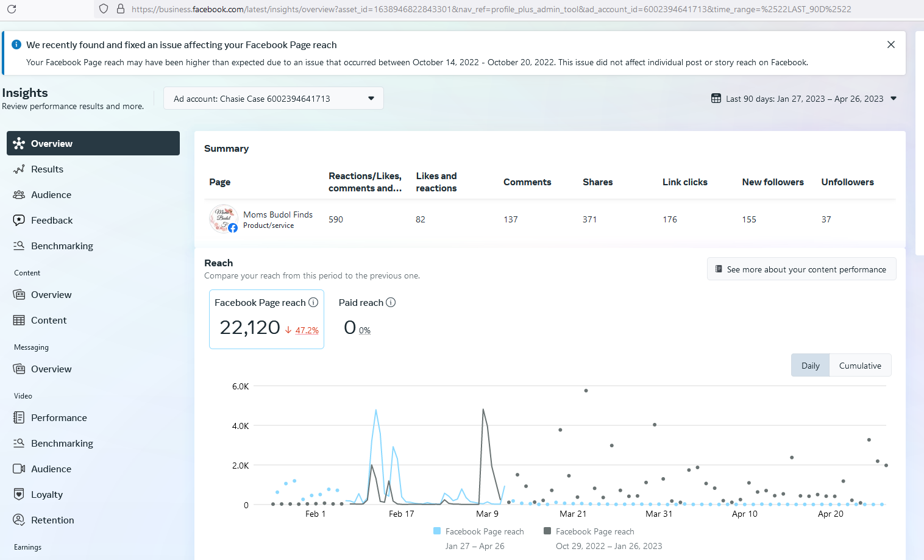Viewport: 924px width, 560px height.
Task: Click See more about your content performance
Action: coord(801,269)
